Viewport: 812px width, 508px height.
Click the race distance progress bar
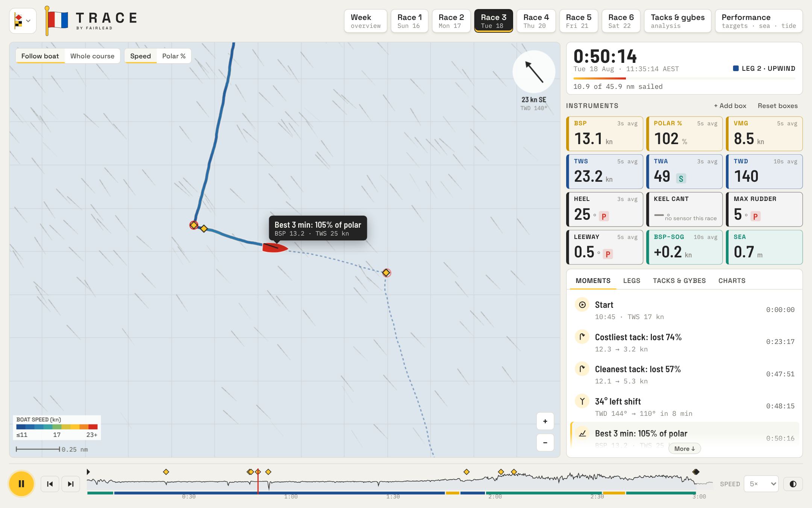(684, 78)
